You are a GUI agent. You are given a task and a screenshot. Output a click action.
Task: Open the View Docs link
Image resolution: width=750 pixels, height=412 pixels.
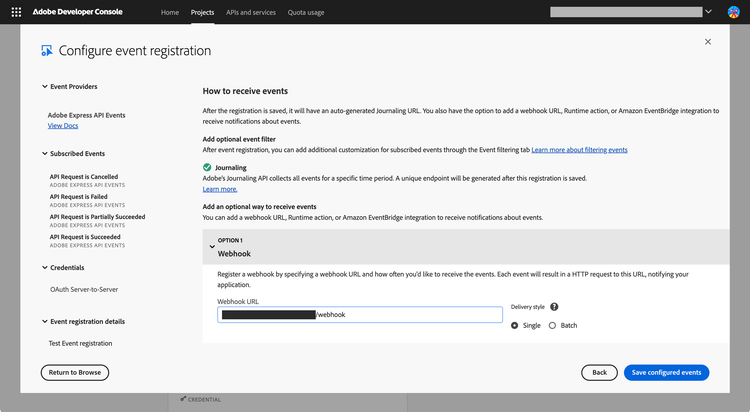[x=63, y=125]
